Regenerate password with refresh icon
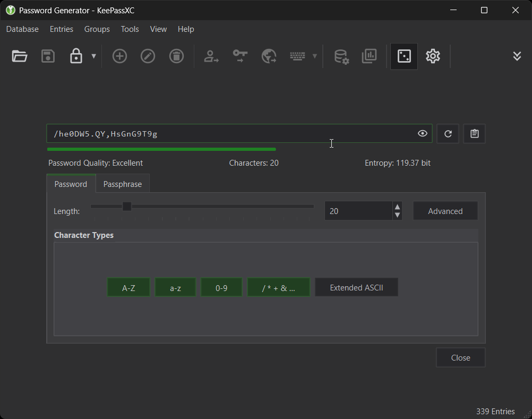This screenshot has width=532, height=419. [448, 134]
